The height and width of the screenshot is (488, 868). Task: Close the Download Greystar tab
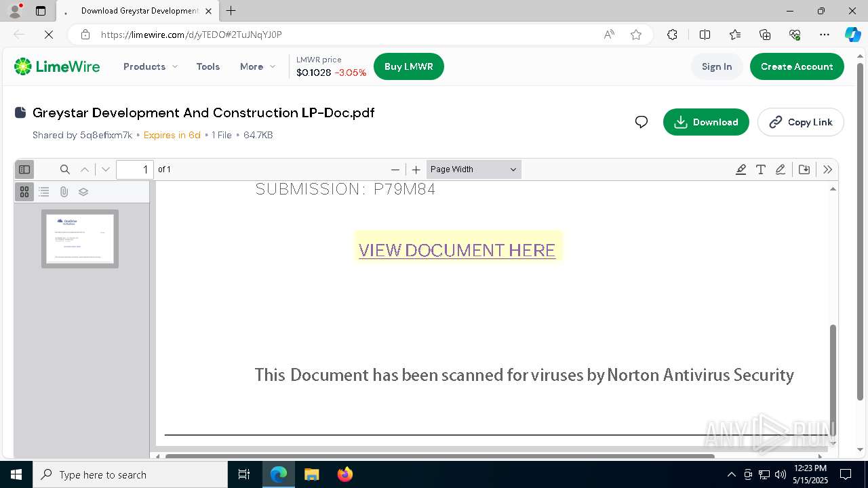[208, 11]
